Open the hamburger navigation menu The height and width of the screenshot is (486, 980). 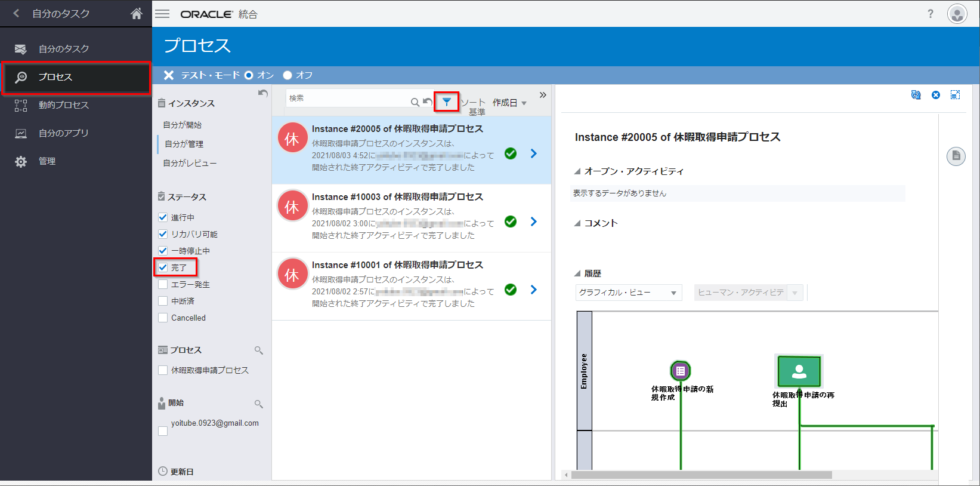click(163, 14)
